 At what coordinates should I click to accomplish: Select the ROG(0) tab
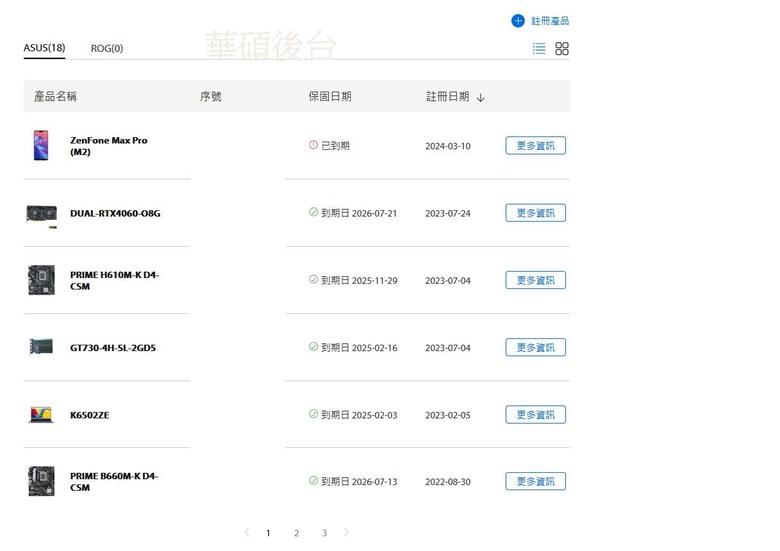coord(107,48)
